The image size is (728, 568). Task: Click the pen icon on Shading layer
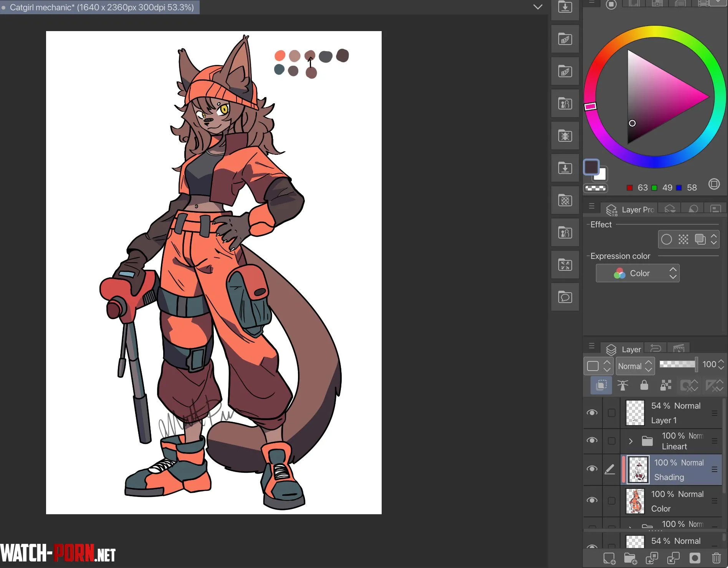pyautogui.click(x=610, y=469)
